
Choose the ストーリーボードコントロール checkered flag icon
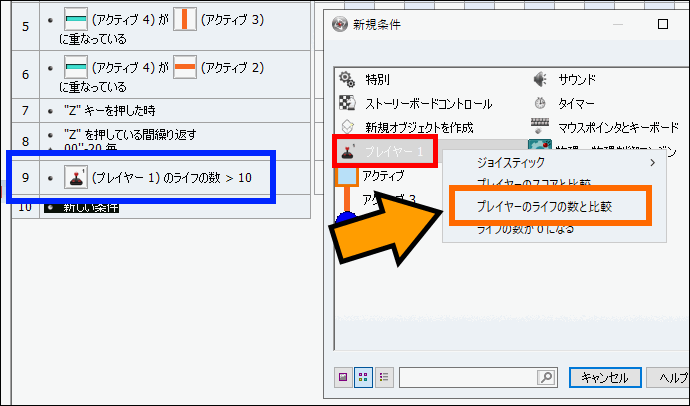347,103
